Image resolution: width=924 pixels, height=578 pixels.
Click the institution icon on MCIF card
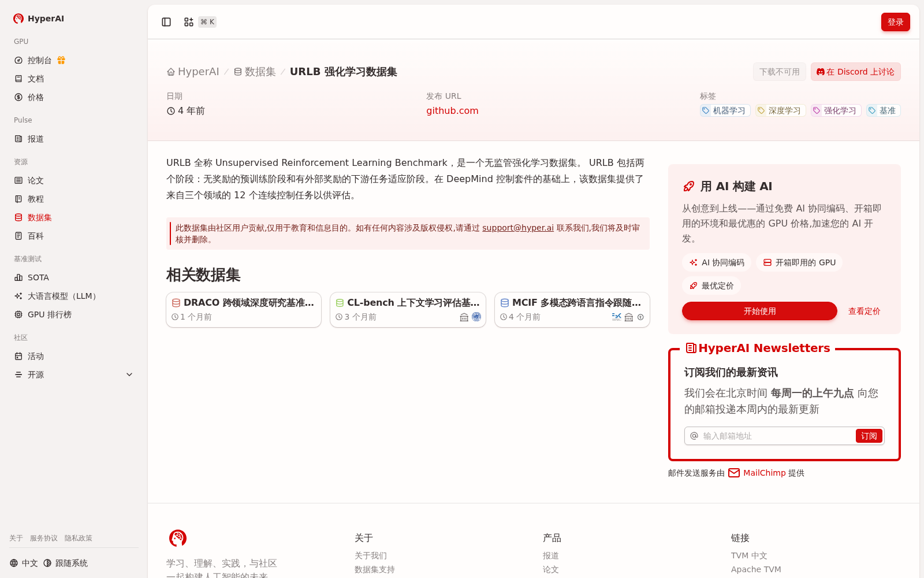(x=629, y=317)
